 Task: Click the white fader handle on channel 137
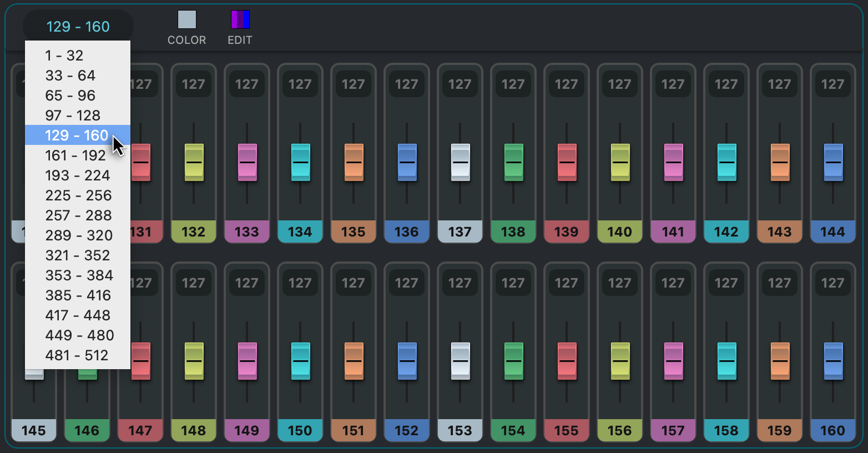click(x=460, y=162)
